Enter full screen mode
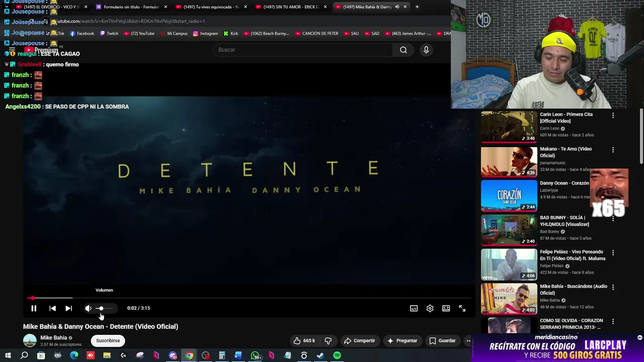644x362 pixels. pyautogui.click(x=462, y=308)
